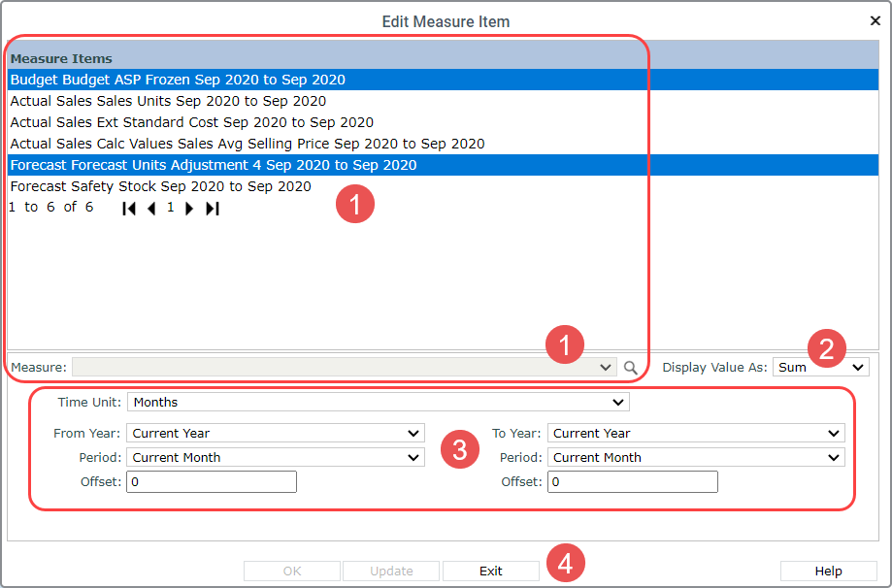Select Actual Sales Sales Units row
The width and height of the screenshot is (892, 588).
(x=444, y=101)
